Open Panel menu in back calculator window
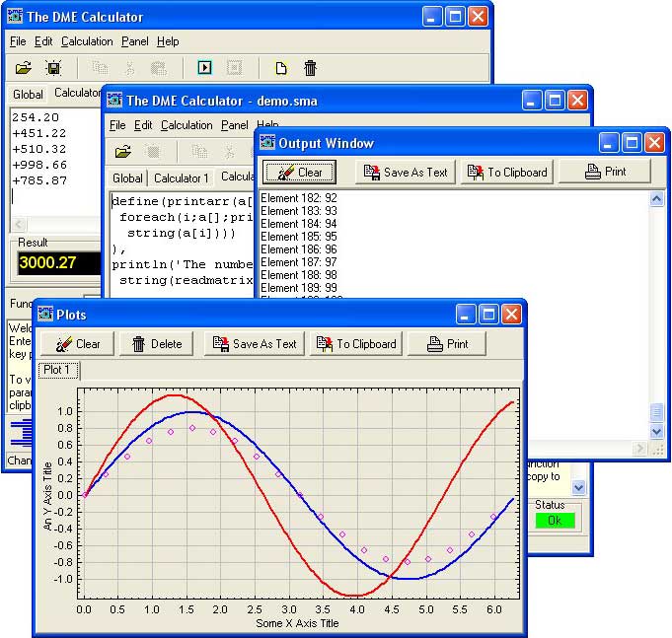Viewport: 672px width, 638px height. pos(134,41)
